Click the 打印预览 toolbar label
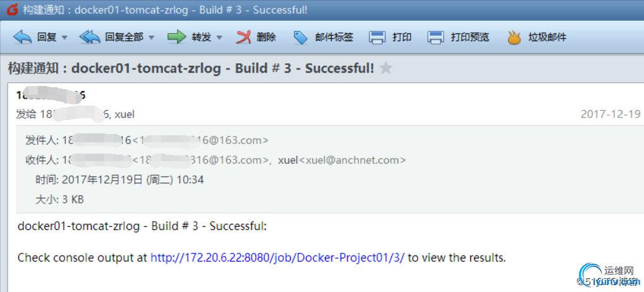 click(470, 37)
